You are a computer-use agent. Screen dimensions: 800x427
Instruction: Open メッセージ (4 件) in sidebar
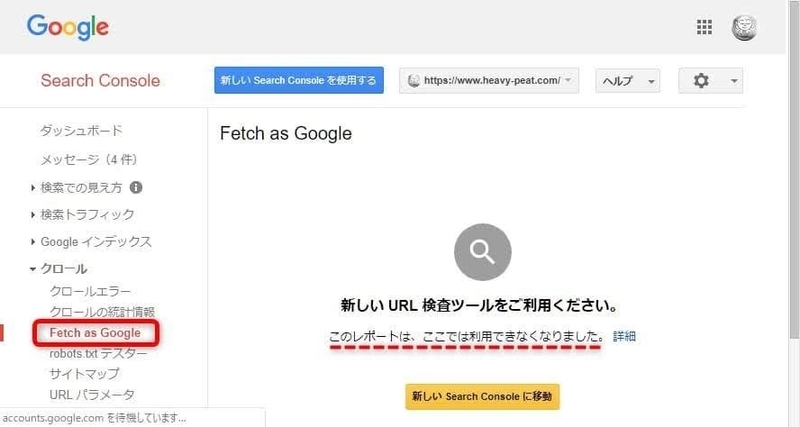pyautogui.click(x=89, y=160)
